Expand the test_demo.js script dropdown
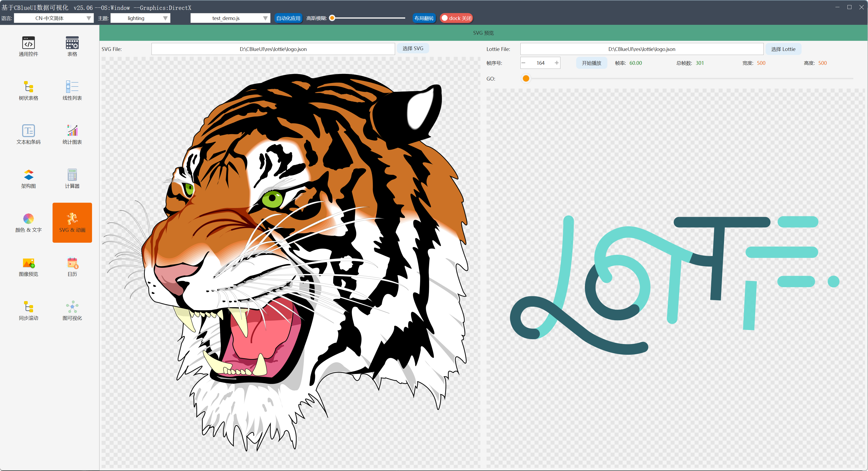 pos(230,18)
